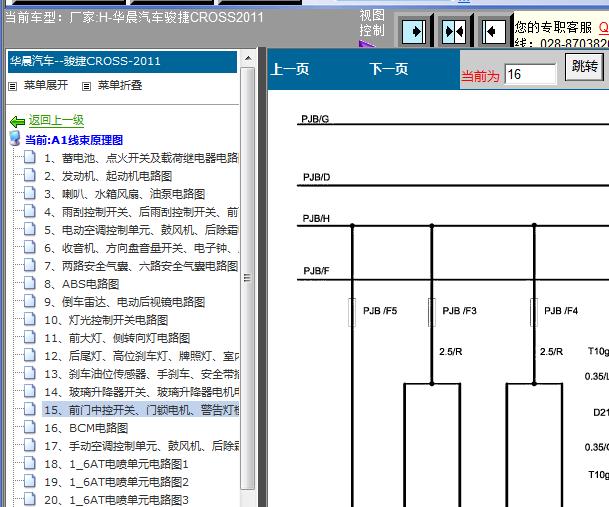The image size is (609, 507).
Task: Select the 华晨汽车--骏捷CROSS-2011 header
Action: click(x=122, y=61)
